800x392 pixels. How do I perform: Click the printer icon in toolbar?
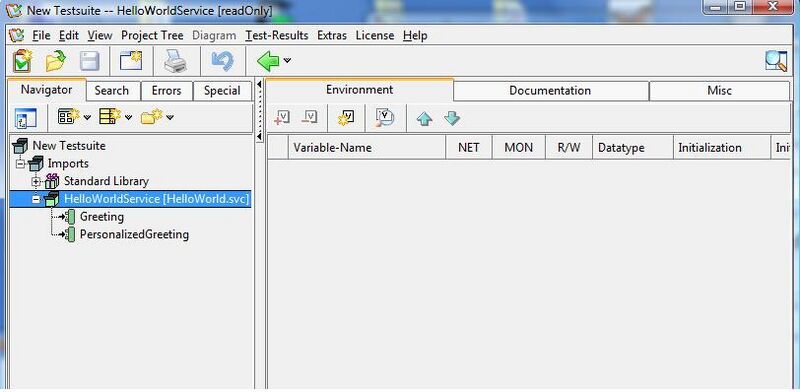point(176,61)
